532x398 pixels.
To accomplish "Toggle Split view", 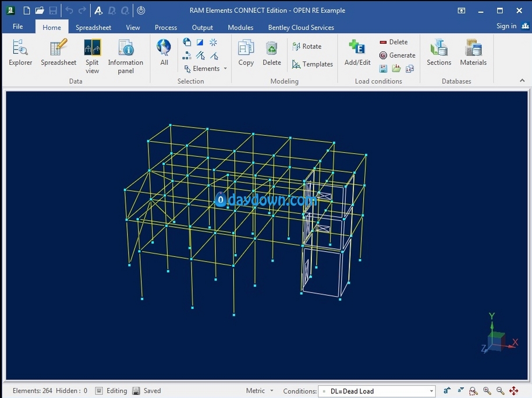I will (93, 57).
